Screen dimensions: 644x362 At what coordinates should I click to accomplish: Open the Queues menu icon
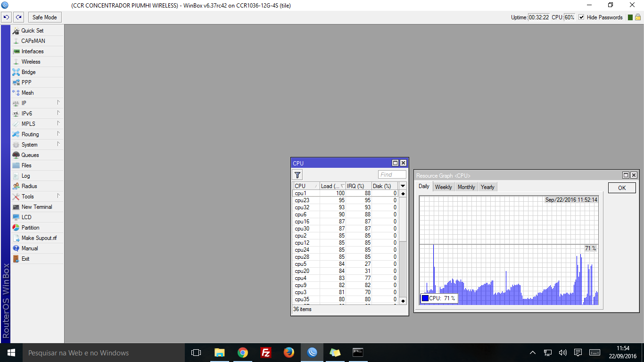(x=16, y=155)
